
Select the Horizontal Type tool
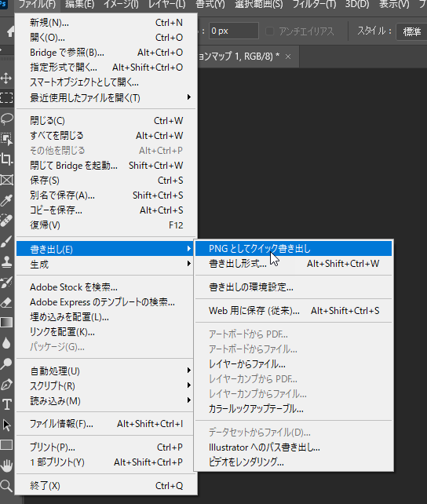(7, 404)
